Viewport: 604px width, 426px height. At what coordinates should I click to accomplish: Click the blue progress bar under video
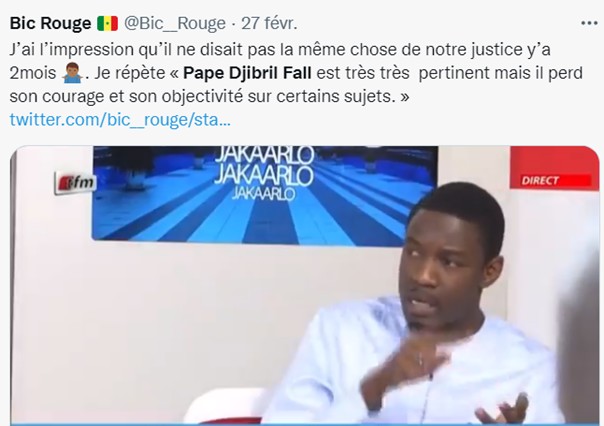pos(304,424)
